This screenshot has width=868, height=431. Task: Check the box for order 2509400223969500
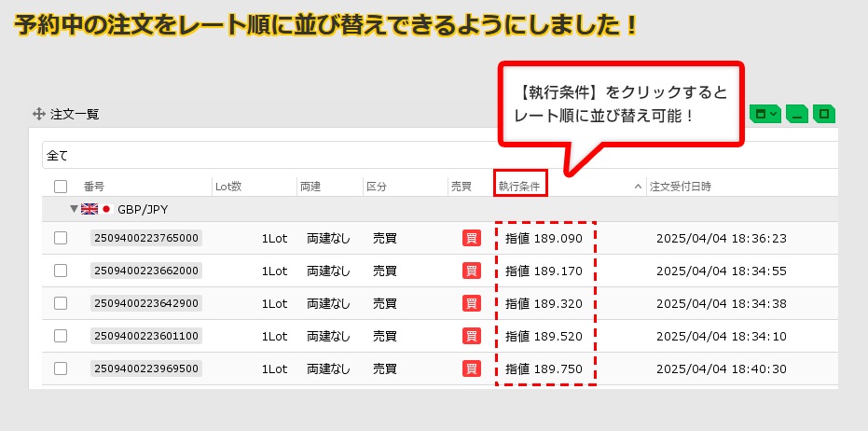click(61, 368)
